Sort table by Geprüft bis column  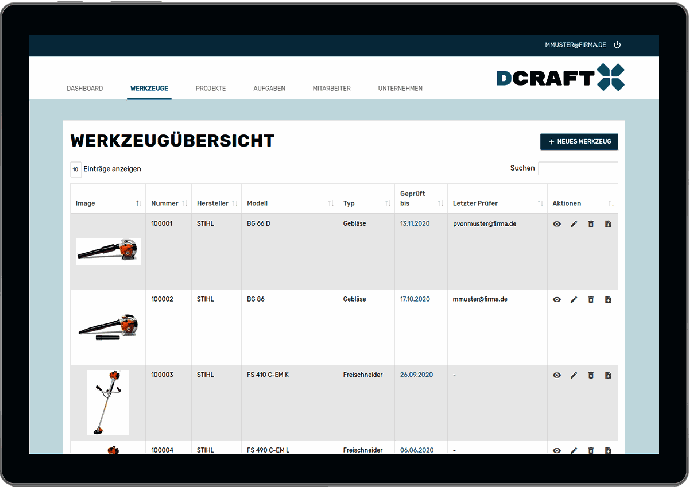421,198
